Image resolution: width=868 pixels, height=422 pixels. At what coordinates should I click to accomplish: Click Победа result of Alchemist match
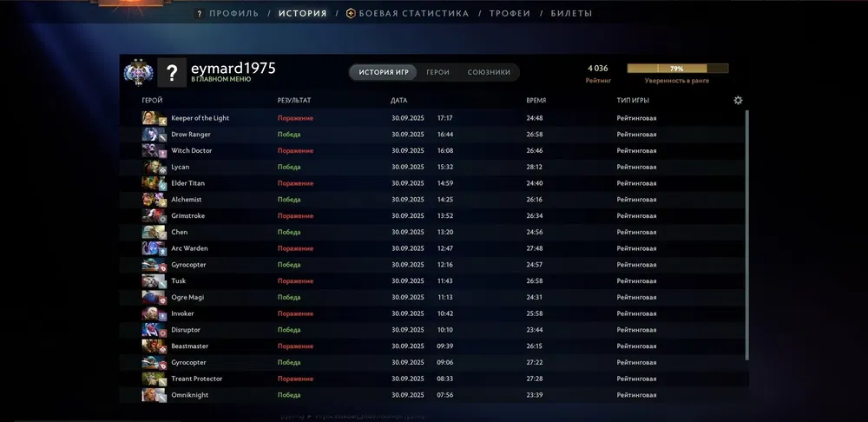[x=289, y=200]
